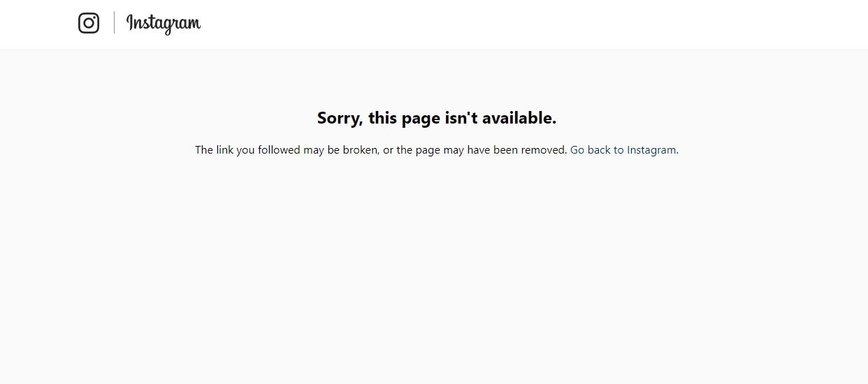Click the word 'followed' in the message
Viewport: 868px width, 384px height.
point(279,149)
